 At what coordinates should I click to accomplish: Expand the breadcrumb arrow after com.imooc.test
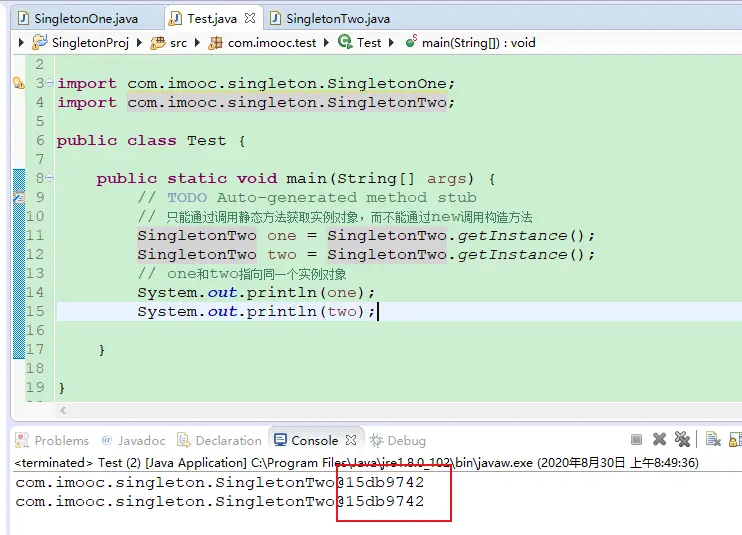click(327, 43)
